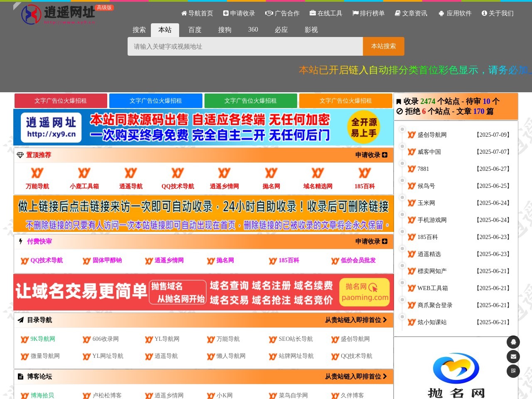The height and width of the screenshot is (399, 532).
Task: Click the red 文字广告位火爆招租 block
Action: [x=61, y=101]
